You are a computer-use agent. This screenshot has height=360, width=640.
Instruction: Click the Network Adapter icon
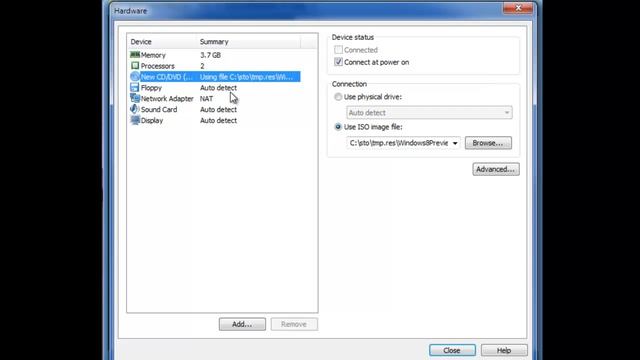click(135, 98)
